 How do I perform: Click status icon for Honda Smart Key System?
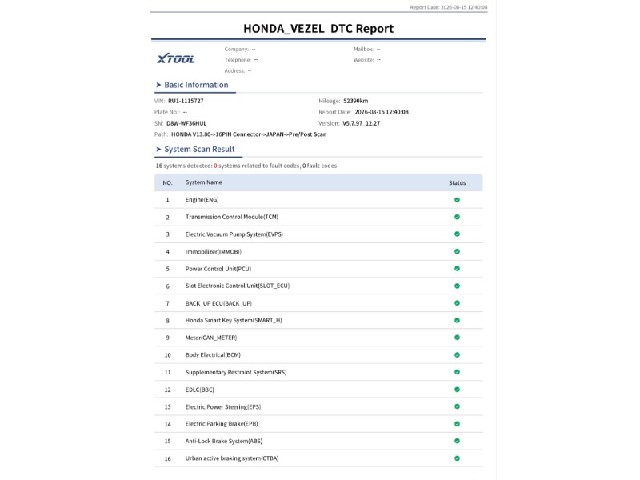tap(457, 320)
